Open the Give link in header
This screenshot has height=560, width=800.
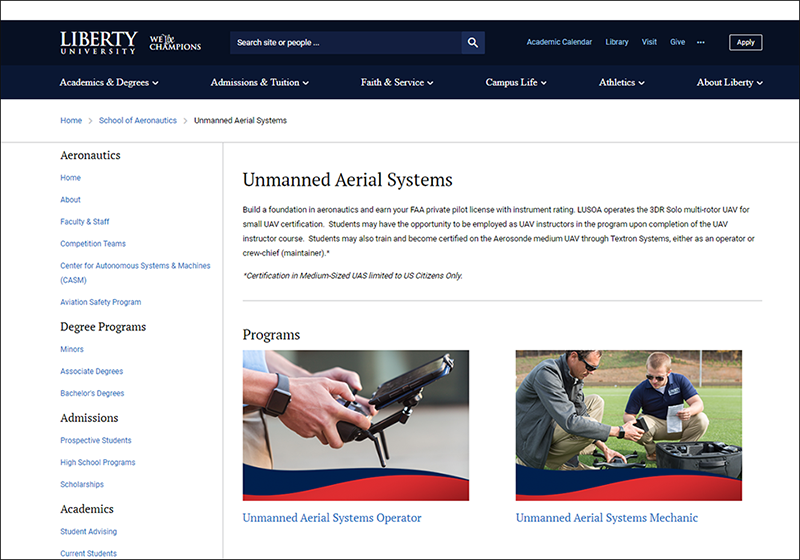click(678, 42)
